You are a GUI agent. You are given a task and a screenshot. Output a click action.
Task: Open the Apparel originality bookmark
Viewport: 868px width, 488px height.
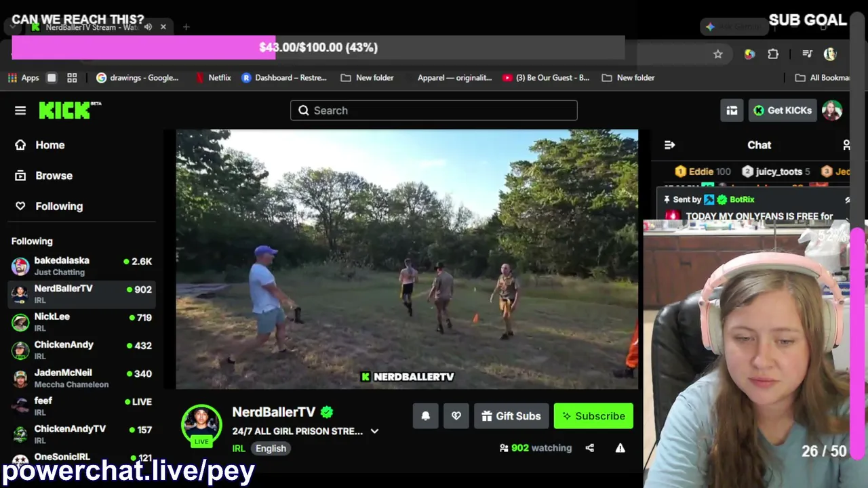tap(454, 78)
